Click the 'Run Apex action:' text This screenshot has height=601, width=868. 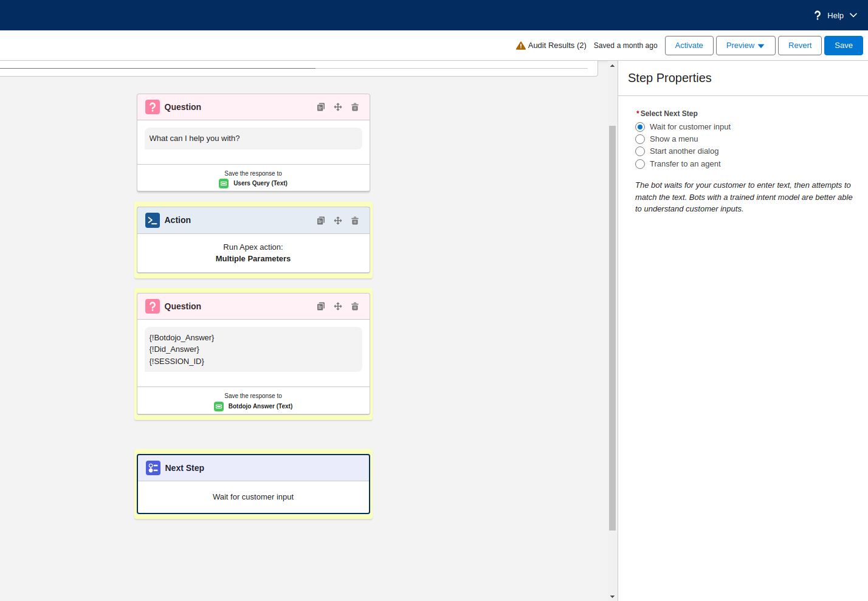[253, 247]
